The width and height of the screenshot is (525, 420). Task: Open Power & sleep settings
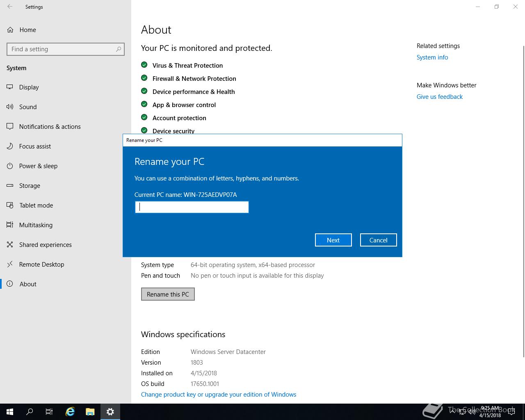[66, 166]
